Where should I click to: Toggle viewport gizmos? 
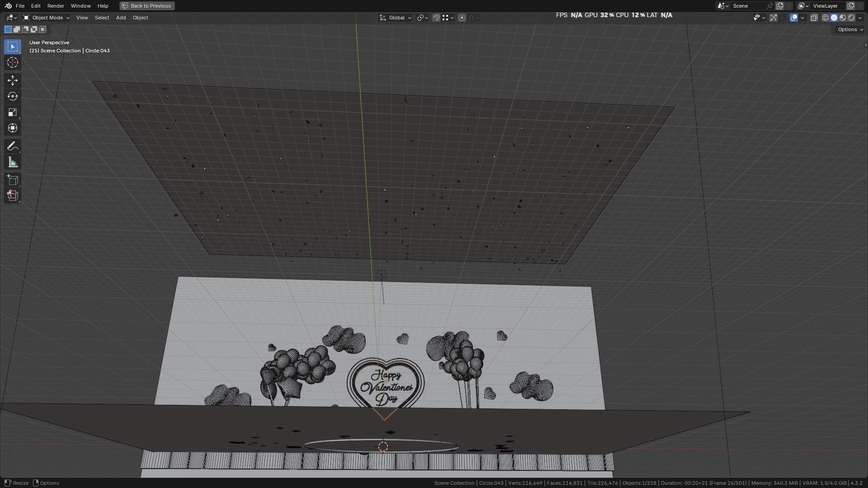774,18
